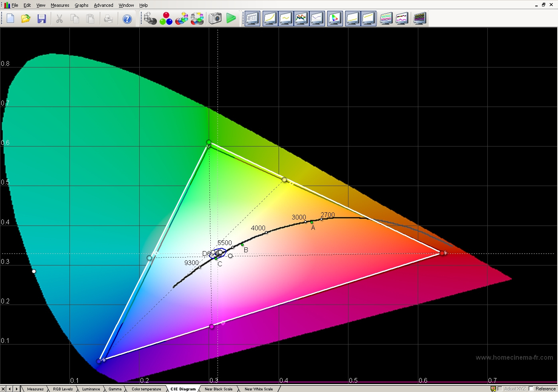This screenshot has width=558, height=392.
Task: Show near white graph monitor icon
Action: tap(368, 19)
